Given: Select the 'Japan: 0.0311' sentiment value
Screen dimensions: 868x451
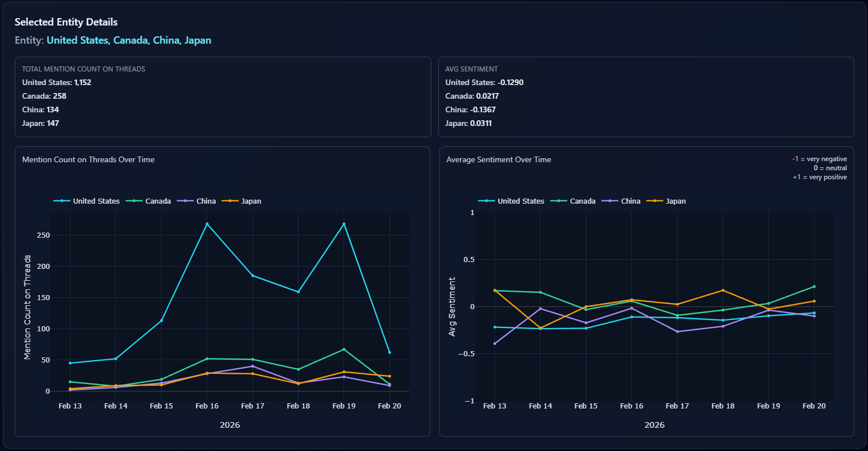Looking at the screenshot, I should (x=468, y=123).
